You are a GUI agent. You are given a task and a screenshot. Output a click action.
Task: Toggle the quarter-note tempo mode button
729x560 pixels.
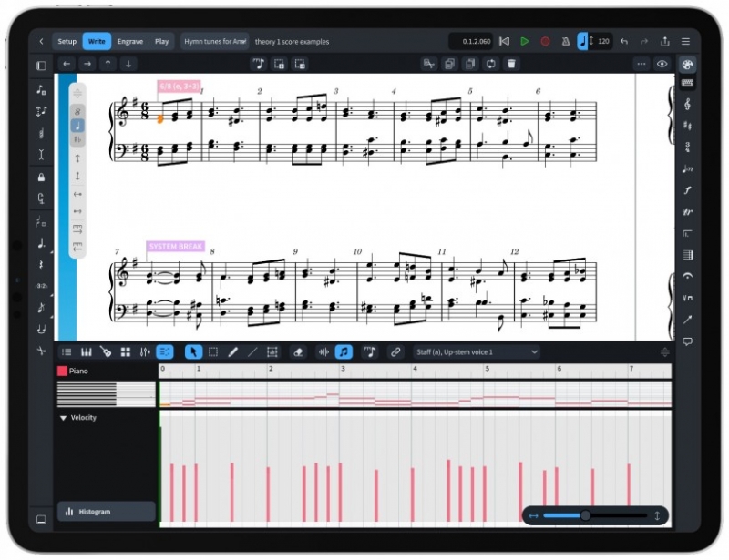tap(582, 41)
